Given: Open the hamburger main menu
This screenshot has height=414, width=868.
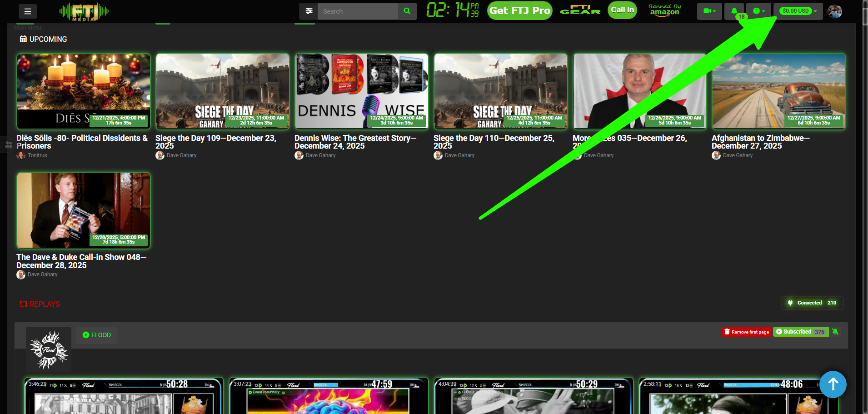Looking at the screenshot, I should pyautogui.click(x=28, y=11).
